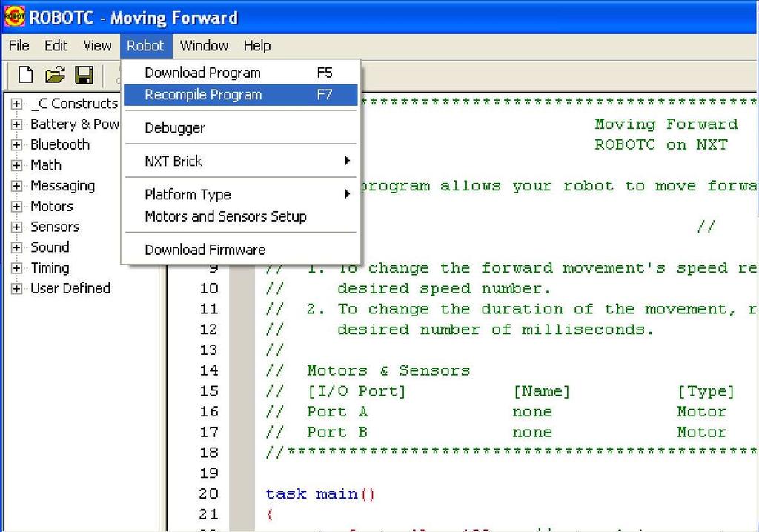
Task: Launch Debugger from the Robot menu
Action: click(241, 127)
